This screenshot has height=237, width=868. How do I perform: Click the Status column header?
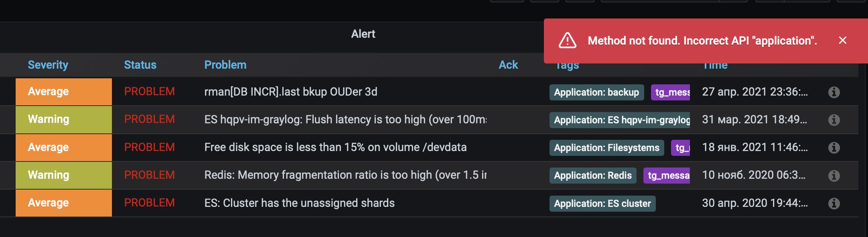[140, 65]
